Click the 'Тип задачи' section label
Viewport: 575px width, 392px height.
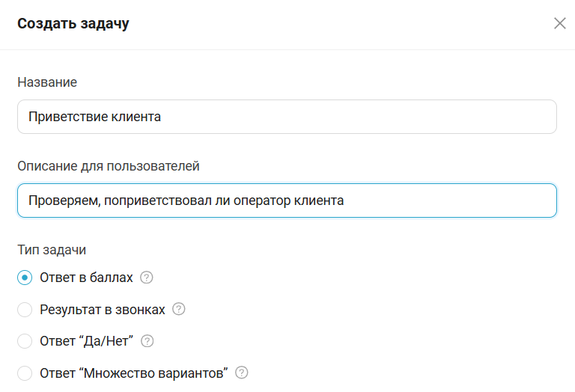pos(52,250)
